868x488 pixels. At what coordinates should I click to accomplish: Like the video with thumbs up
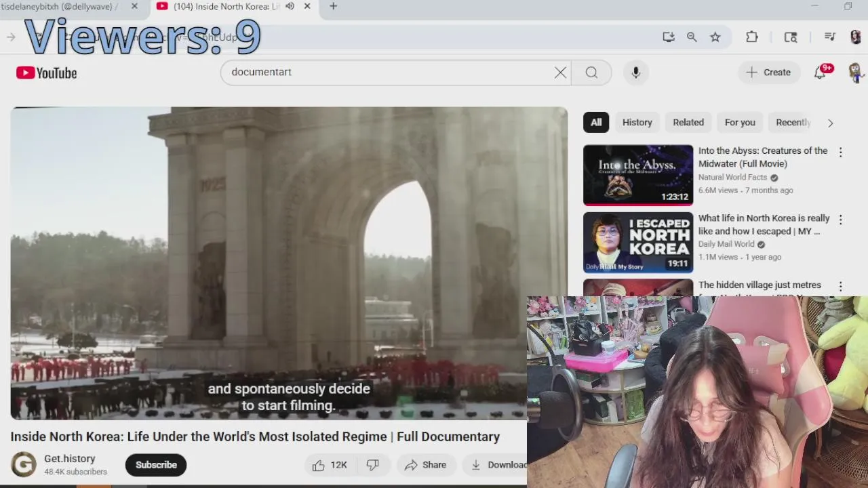330,465
